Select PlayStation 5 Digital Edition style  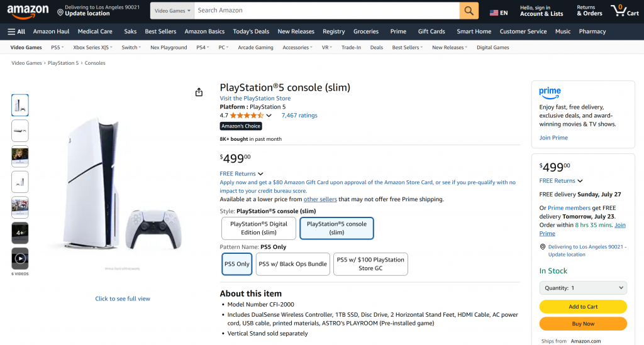258,228
